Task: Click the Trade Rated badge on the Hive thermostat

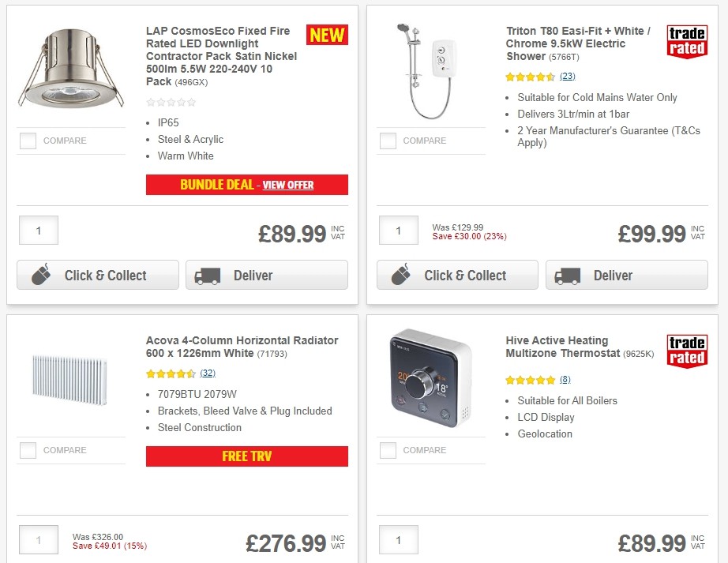Action: click(686, 350)
